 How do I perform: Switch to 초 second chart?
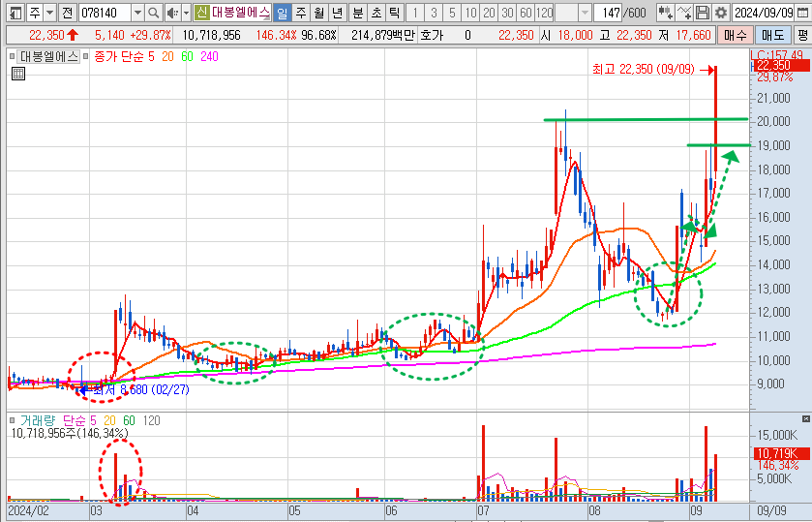(376, 13)
